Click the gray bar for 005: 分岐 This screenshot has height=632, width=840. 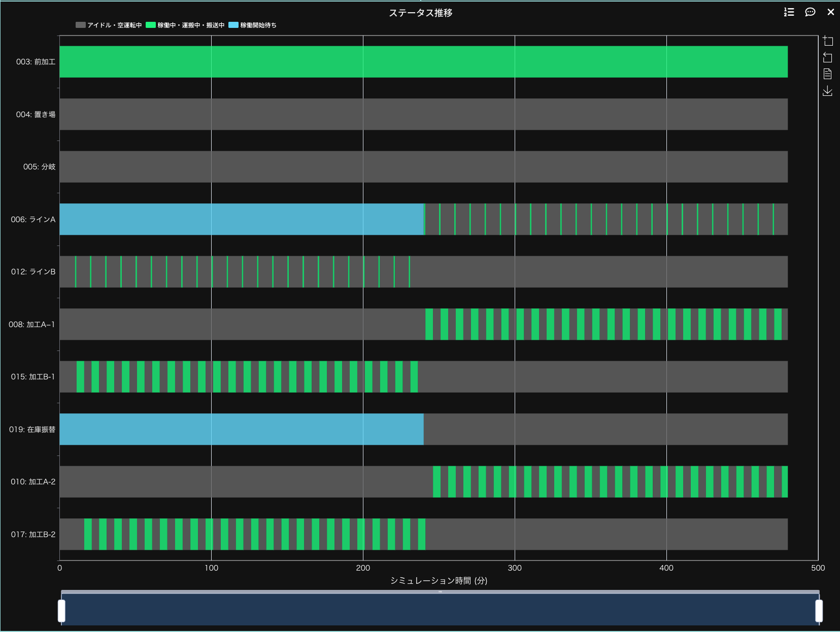coord(423,167)
